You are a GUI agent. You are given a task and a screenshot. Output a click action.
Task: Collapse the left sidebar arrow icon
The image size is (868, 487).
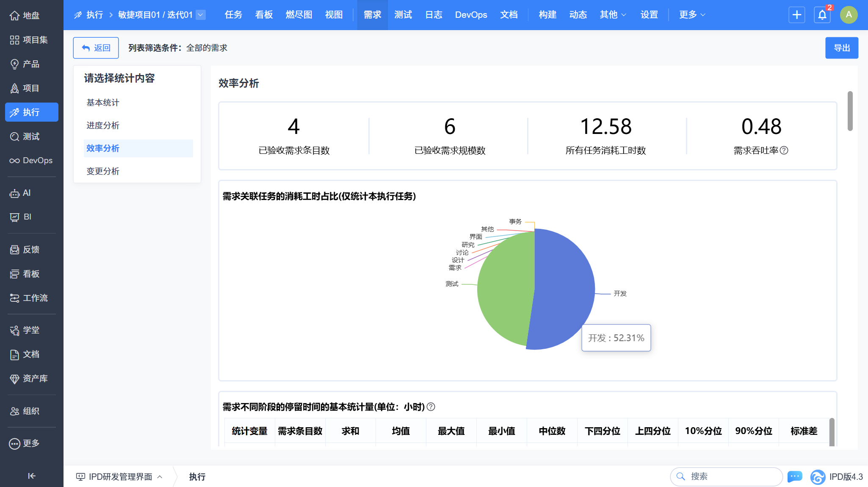[x=32, y=476]
